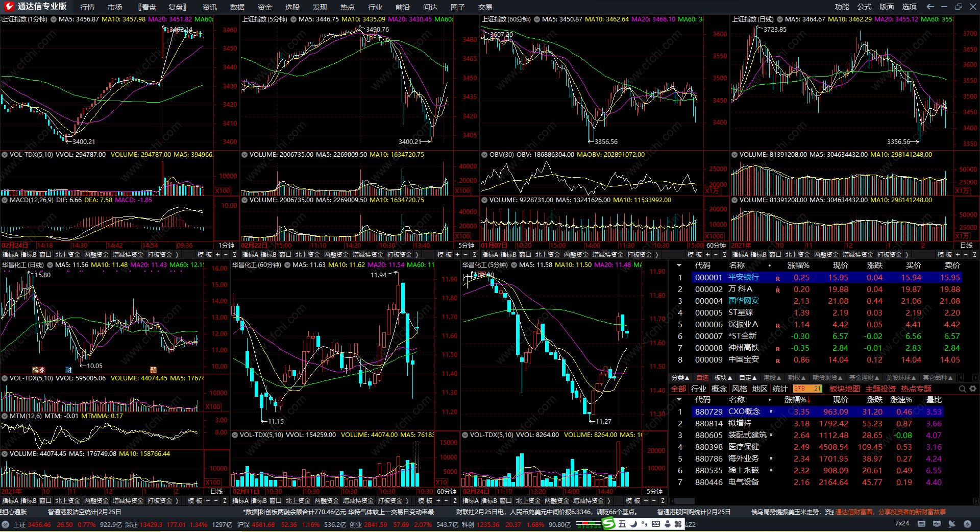Viewport: 980px width, 532px height.
Task: Click 北上资金 under the 上证指数(1分钟) chart
Action: [68, 254]
